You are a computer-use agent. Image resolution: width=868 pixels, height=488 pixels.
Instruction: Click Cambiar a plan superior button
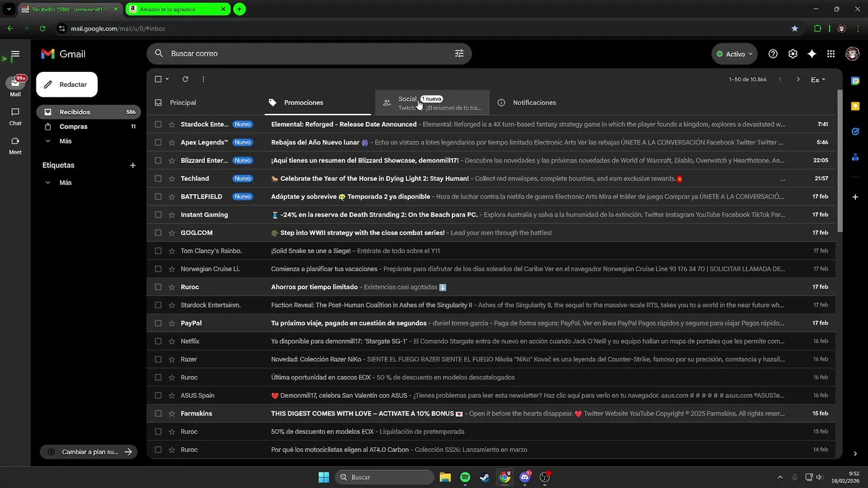coord(88,452)
